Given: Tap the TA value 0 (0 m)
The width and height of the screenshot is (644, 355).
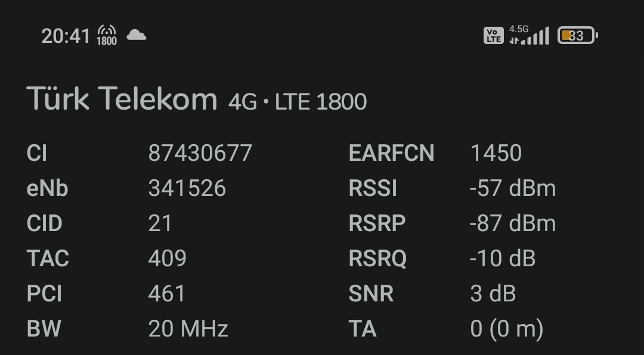Looking at the screenshot, I should pyautogui.click(x=507, y=329).
